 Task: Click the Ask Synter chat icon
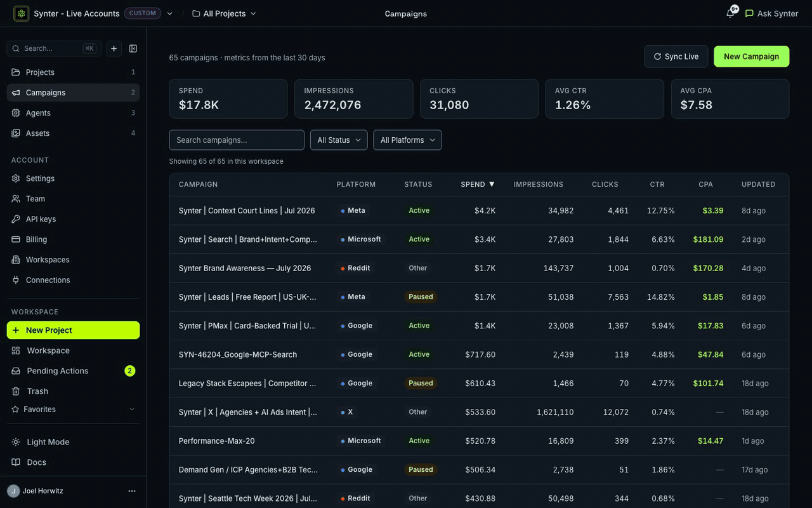(749, 13)
